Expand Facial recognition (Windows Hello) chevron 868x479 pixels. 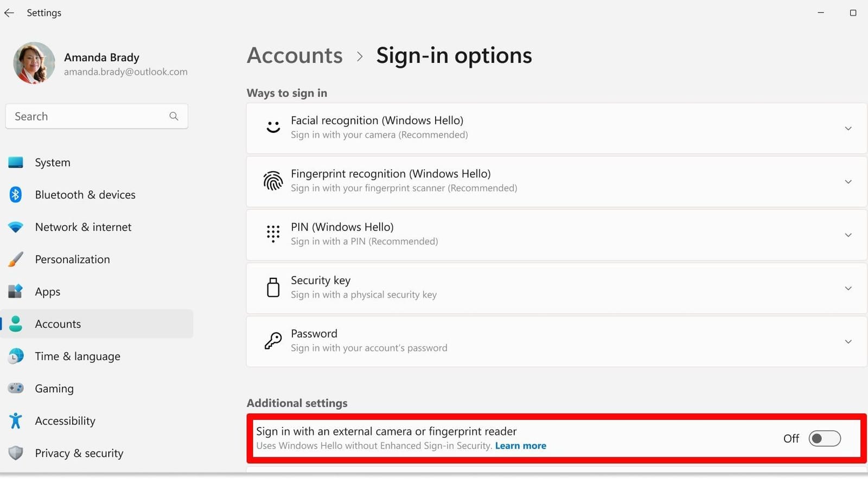pos(848,129)
